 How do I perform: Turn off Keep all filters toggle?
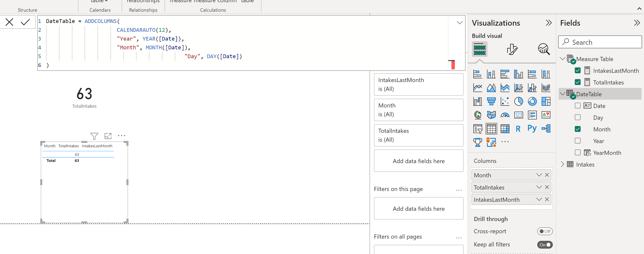coord(545,244)
